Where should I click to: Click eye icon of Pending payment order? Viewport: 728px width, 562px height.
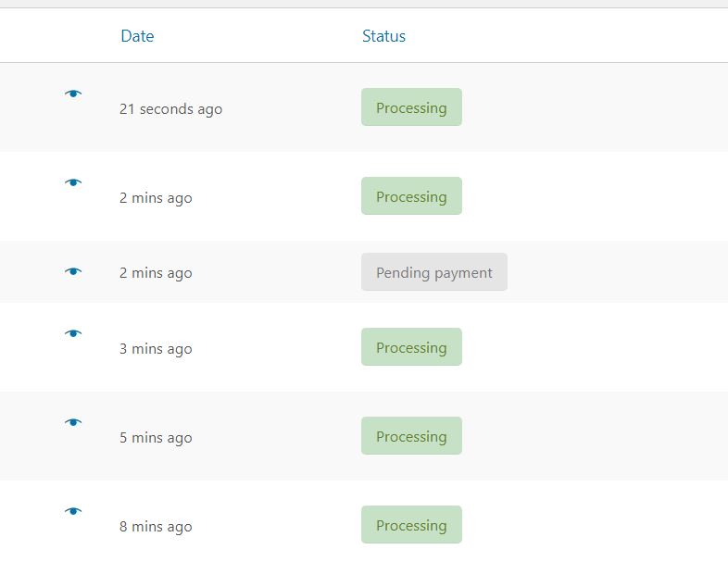[73, 271]
